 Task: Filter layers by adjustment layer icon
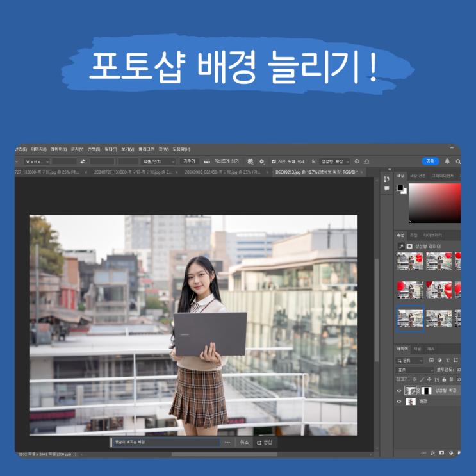pyautogui.click(x=439, y=360)
